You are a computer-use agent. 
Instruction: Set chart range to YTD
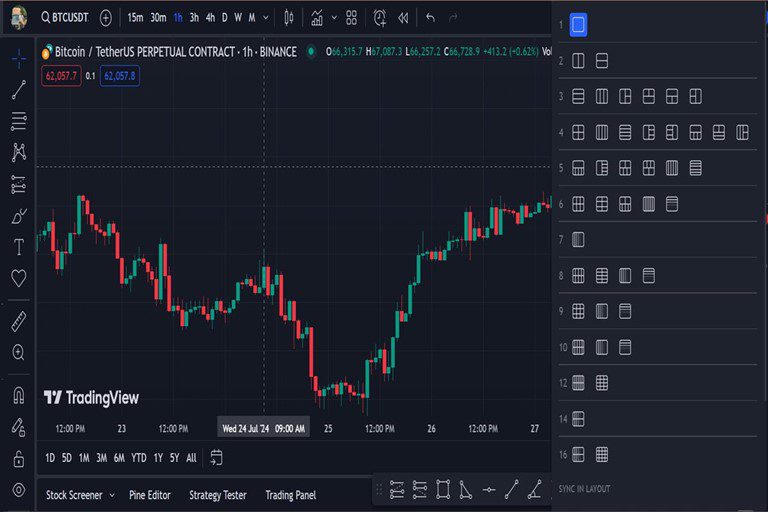pos(139,458)
